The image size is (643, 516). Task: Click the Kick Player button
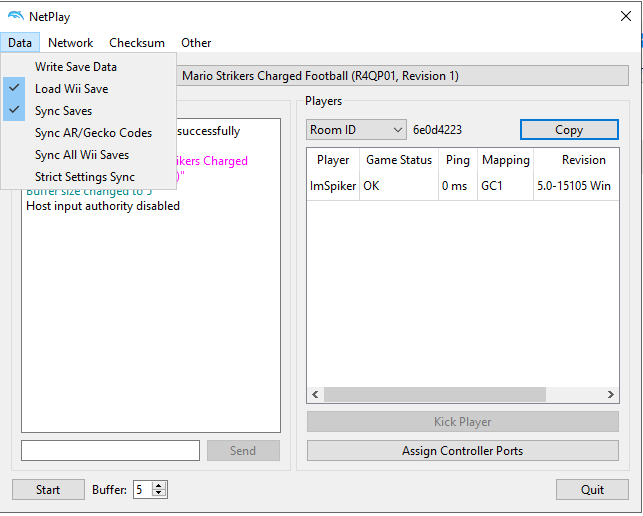(x=463, y=422)
